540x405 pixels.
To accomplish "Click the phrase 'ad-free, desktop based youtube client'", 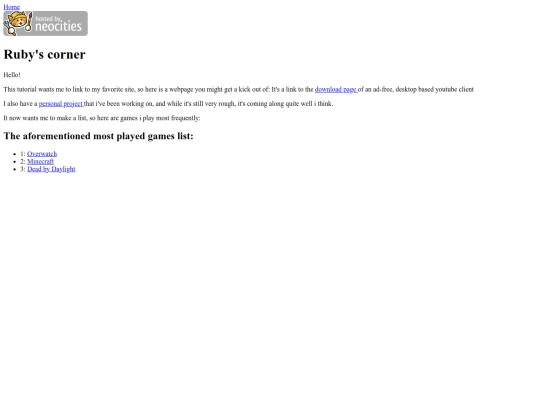I will pyautogui.click(x=423, y=90).
